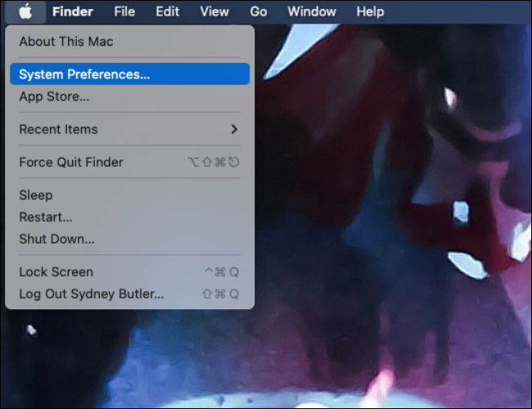
Task: Open the Apple menu icon
Action: (25, 12)
